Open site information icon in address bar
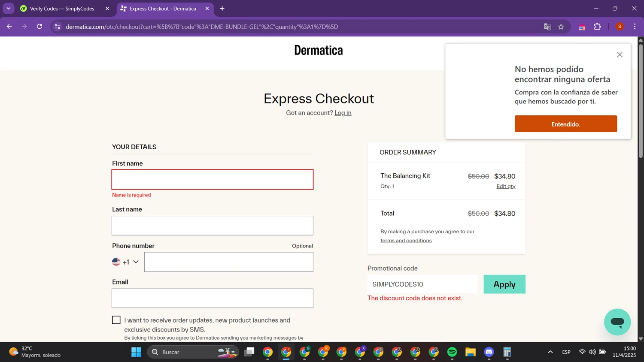This screenshot has width=644, height=362. click(x=57, y=27)
